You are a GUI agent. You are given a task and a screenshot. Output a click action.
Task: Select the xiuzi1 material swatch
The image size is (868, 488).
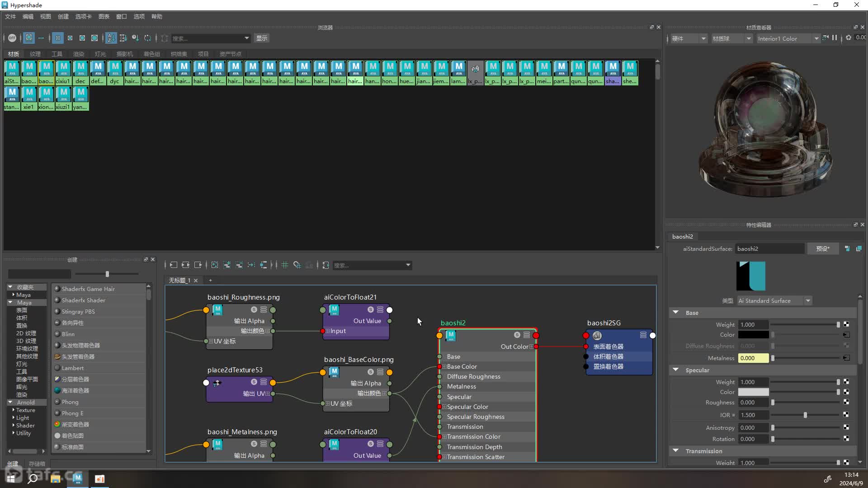point(63,99)
